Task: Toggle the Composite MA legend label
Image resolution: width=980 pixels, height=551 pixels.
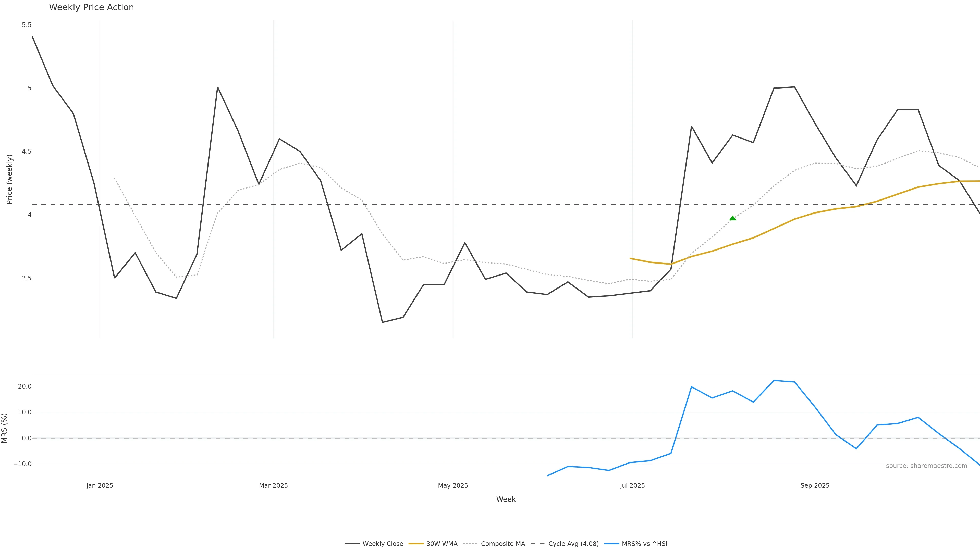Action: point(503,544)
